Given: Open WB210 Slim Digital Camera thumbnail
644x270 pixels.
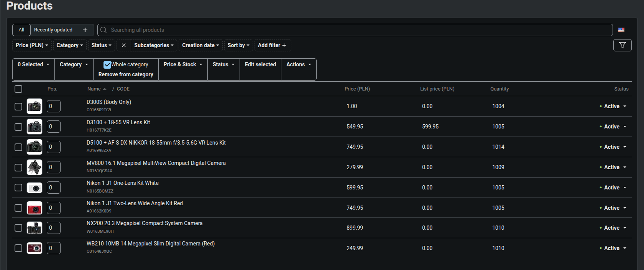Looking at the screenshot, I should [34, 248].
